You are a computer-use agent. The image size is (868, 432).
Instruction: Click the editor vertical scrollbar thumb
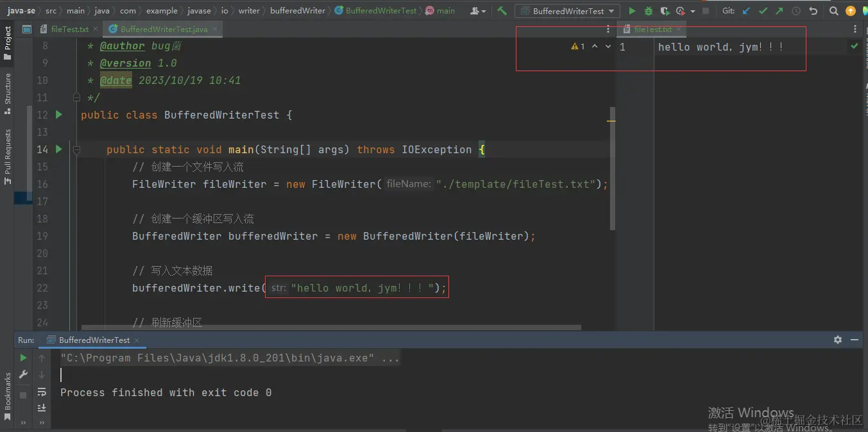click(613, 168)
